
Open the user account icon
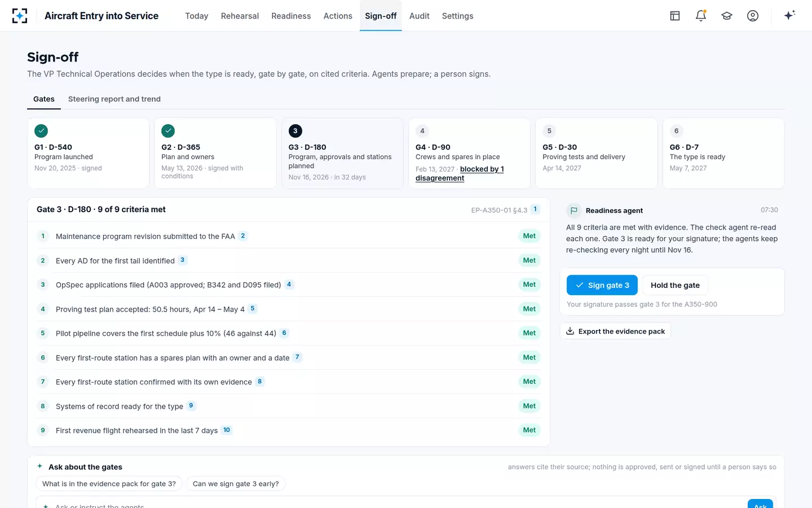point(753,16)
